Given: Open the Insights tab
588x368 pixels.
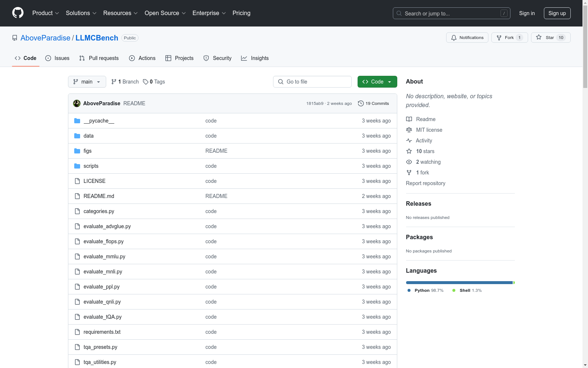Looking at the screenshot, I should click(255, 58).
